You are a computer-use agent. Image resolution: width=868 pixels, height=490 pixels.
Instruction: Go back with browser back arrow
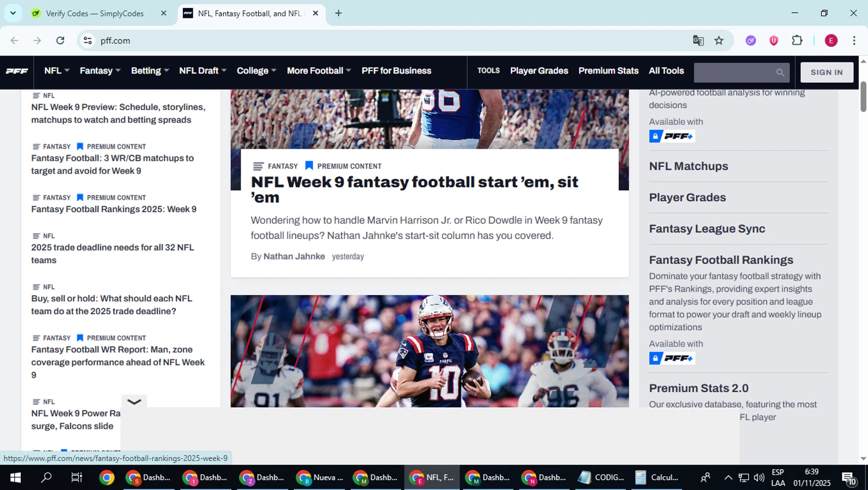14,40
